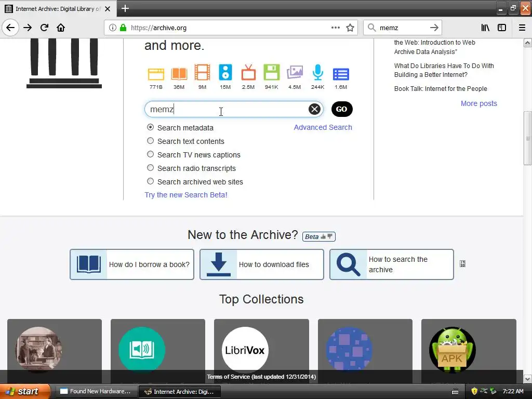532x399 pixels.
Task: Click Internet Archive taskbar button
Action: point(180,392)
